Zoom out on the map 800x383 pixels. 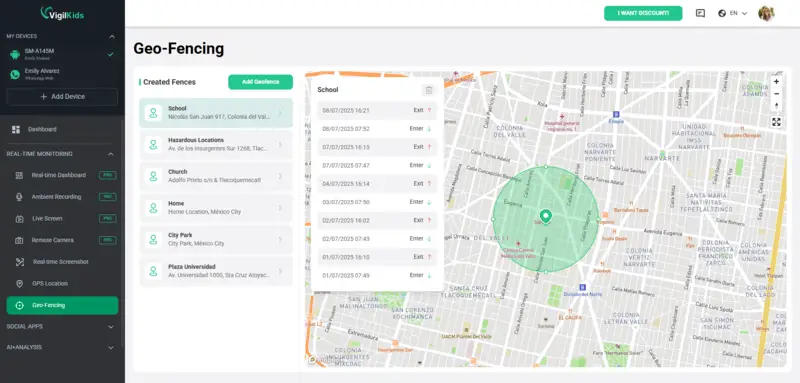coord(776,94)
